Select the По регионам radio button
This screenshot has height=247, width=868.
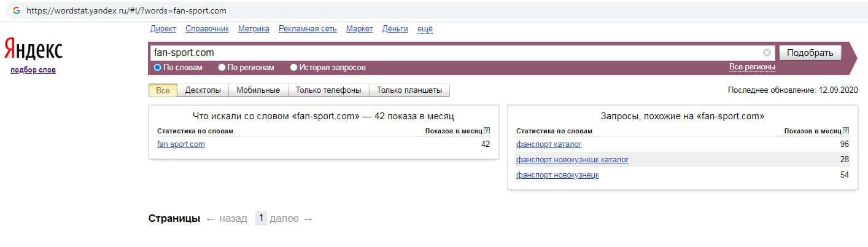point(222,68)
